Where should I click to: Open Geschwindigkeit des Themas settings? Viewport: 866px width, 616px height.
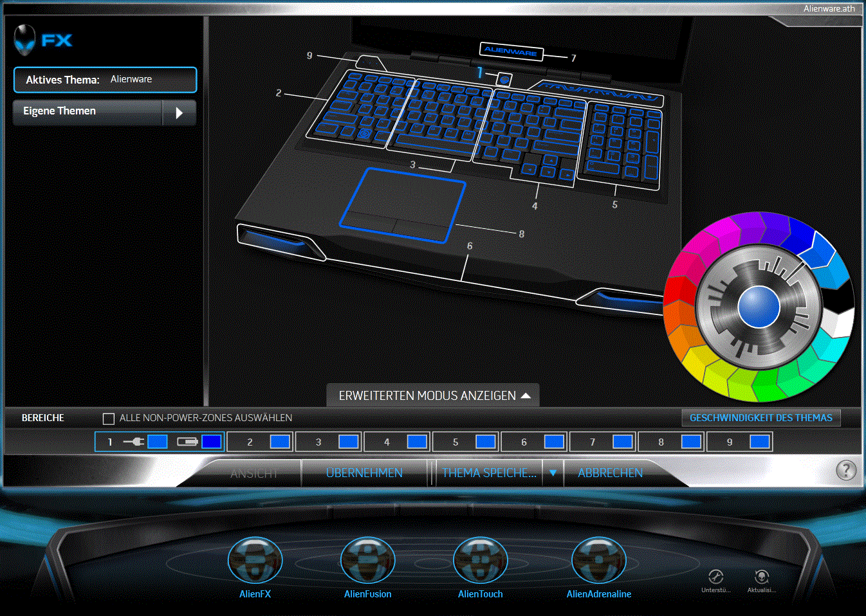tap(761, 418)
